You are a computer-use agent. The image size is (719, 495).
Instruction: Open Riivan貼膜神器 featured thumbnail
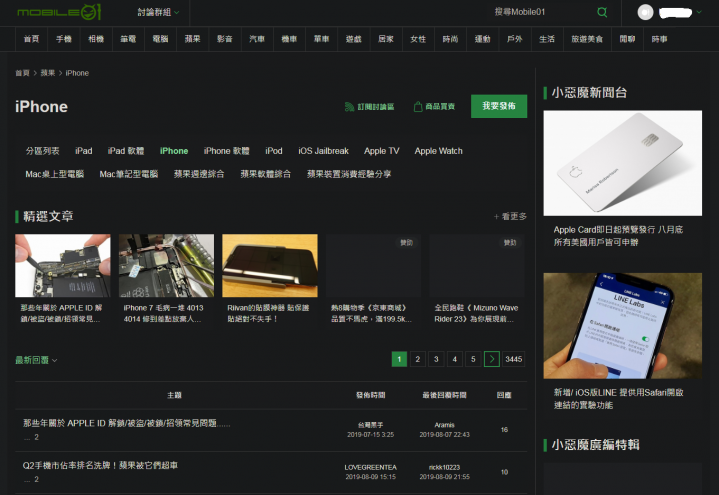click(x=270, y=266)
